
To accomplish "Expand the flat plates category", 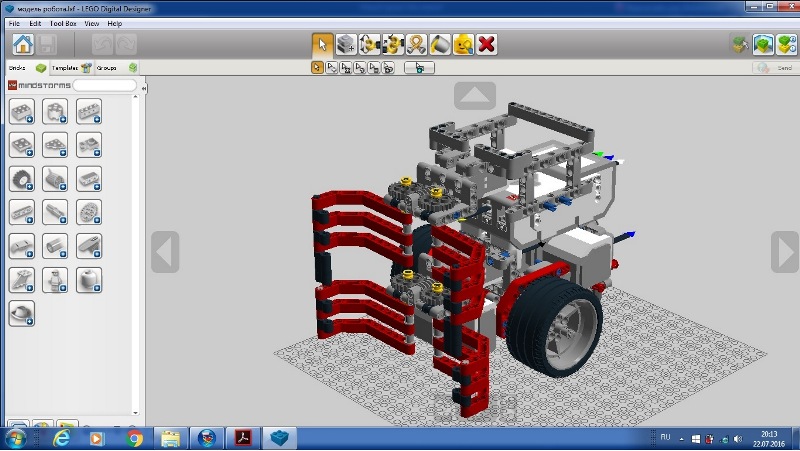I will pyautogui.click(x=22, y=145).
